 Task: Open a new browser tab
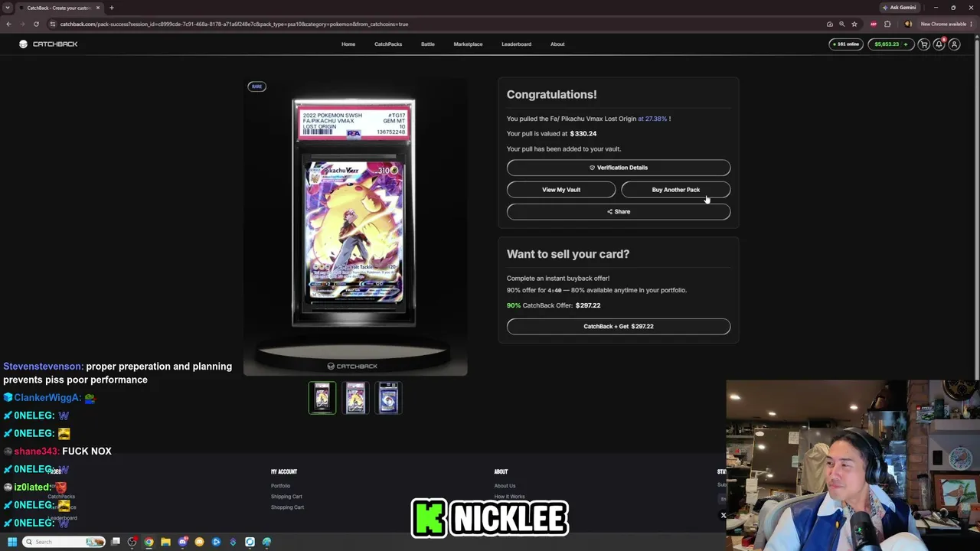coord(112,8)
